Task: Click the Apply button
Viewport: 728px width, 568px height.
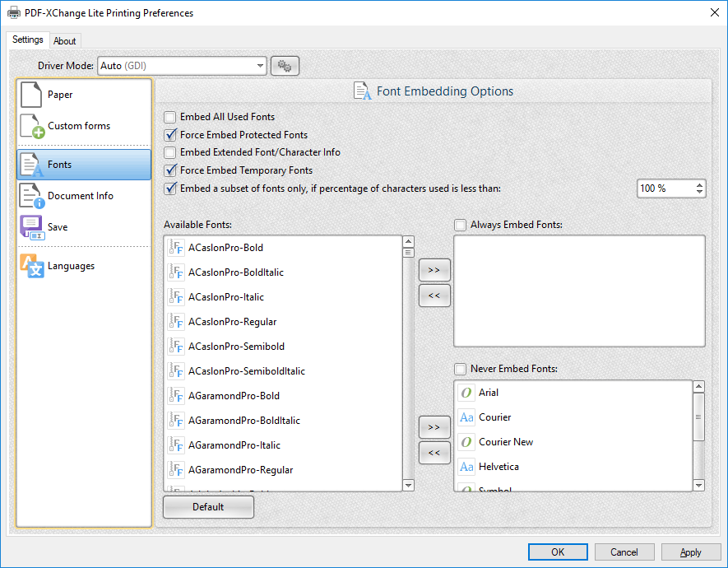Action: (690, 552)
